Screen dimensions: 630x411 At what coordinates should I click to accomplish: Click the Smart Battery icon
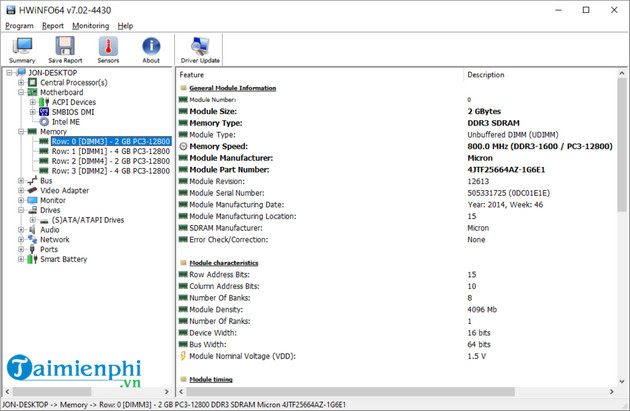click(33, 259)
